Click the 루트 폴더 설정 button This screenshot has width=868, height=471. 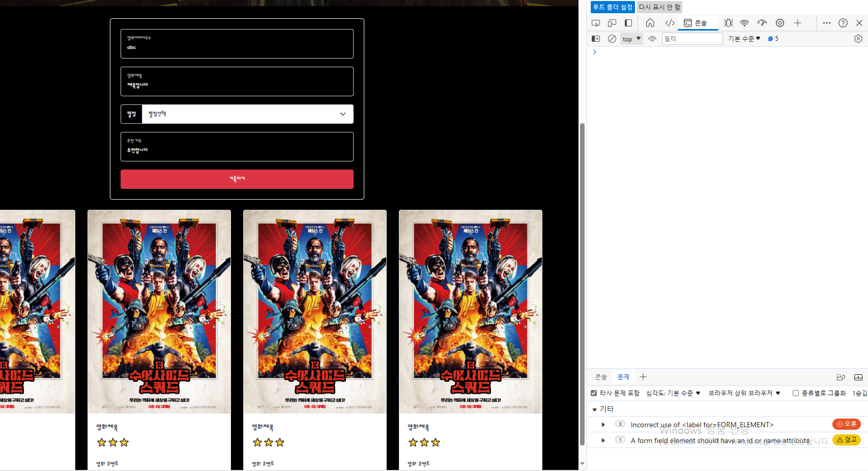[x=613, y=7]
